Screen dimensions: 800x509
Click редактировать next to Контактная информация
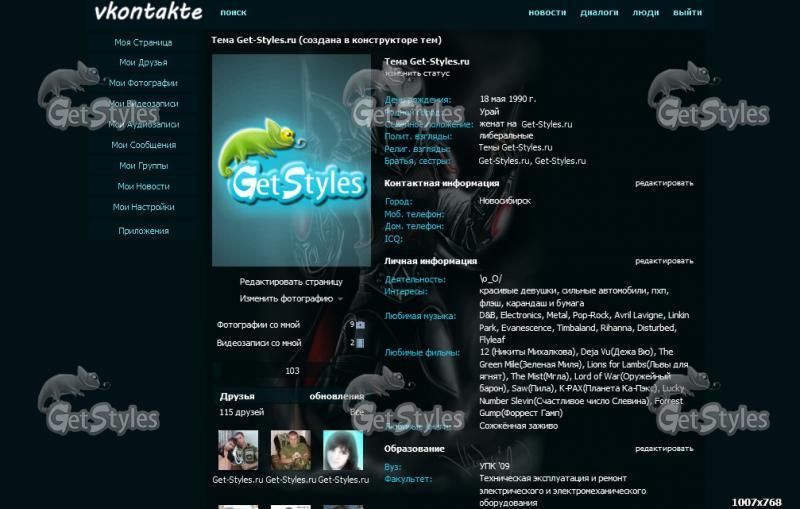tap(664, 183)
